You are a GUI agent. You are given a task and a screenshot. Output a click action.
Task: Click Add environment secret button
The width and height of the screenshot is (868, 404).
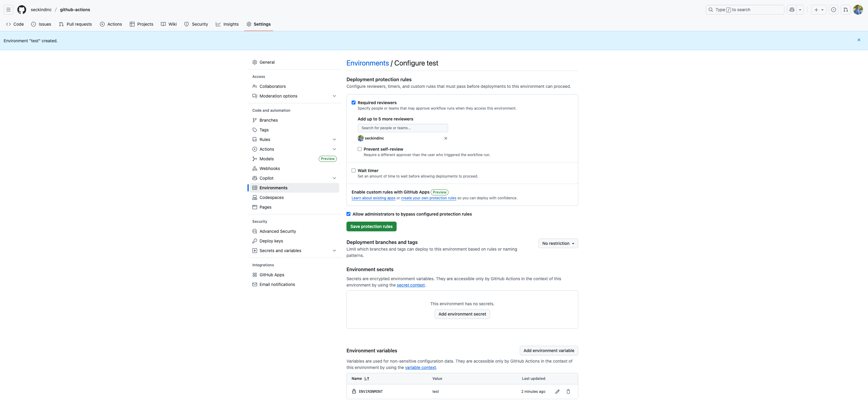(462, 314)
